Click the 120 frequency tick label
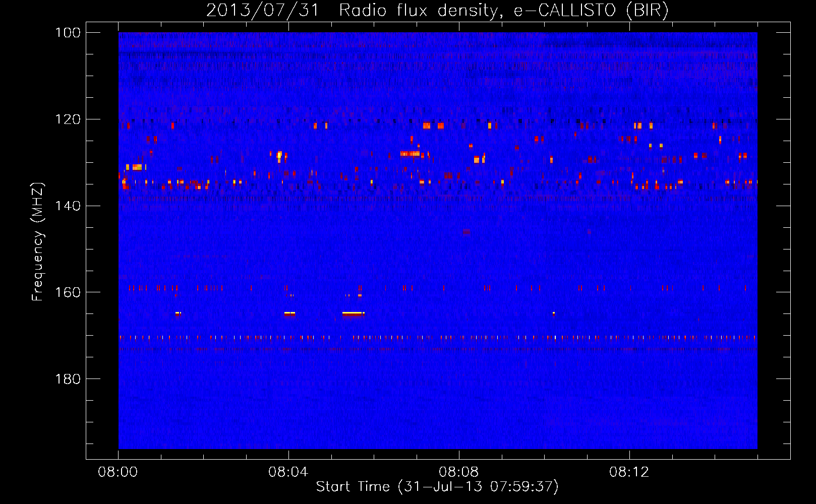Viewport: 816px width, 504px height. (68, 119)
